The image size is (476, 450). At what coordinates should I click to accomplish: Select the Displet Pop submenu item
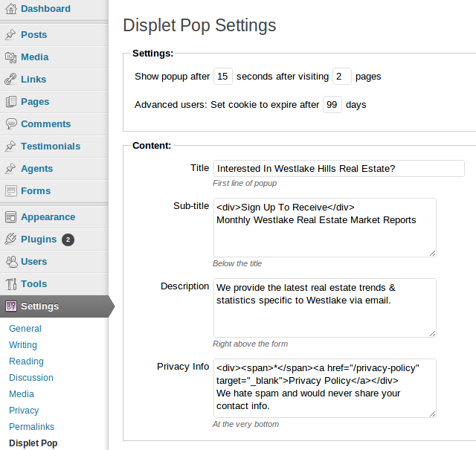click(x=33, y=443)
